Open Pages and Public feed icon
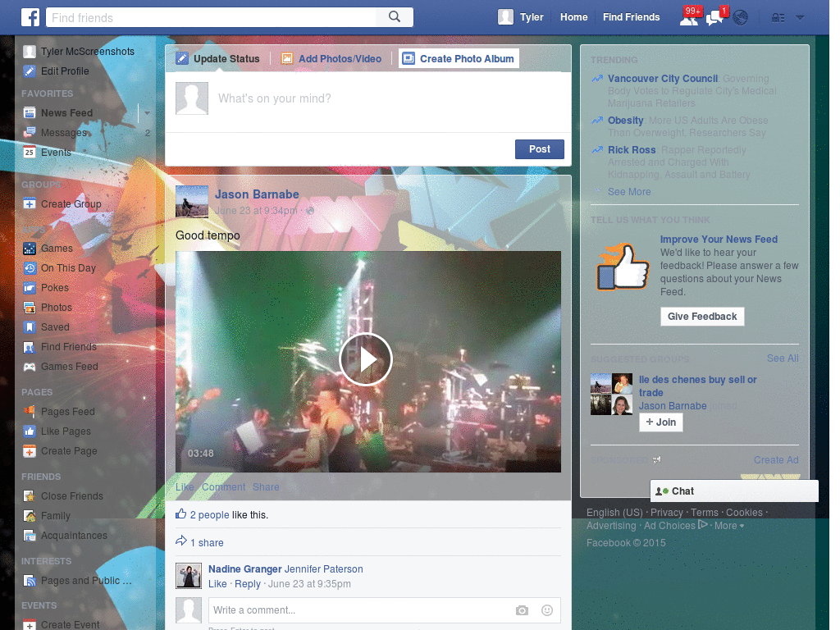The image size is (840, 630). click(30, 581)
